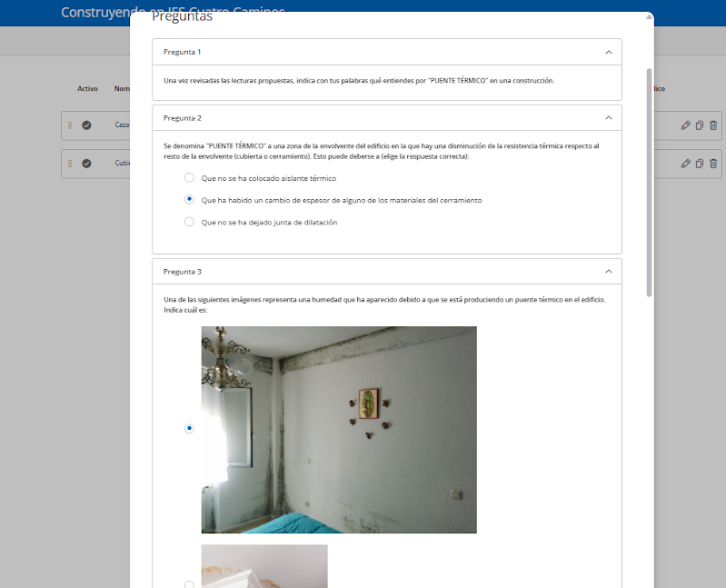This screenshot has height=588, width=726.
Task: Duplicate the Cubi row with the copy icon
Action: tap(700, 164)
